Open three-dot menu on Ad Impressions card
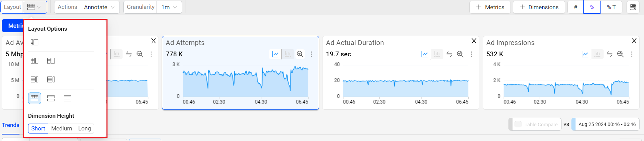The width and height of the screenshot is (644, 141). pos(632,54)
